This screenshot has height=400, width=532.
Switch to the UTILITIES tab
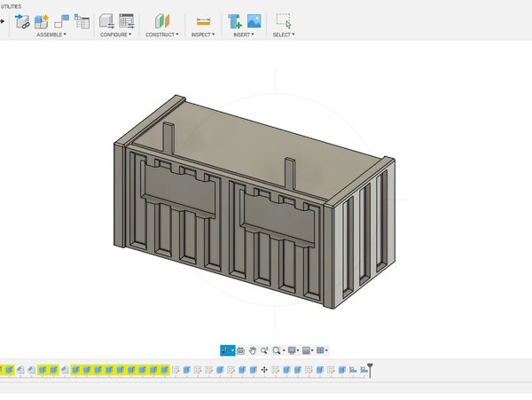pyautogui.click(x=12, y=6)
